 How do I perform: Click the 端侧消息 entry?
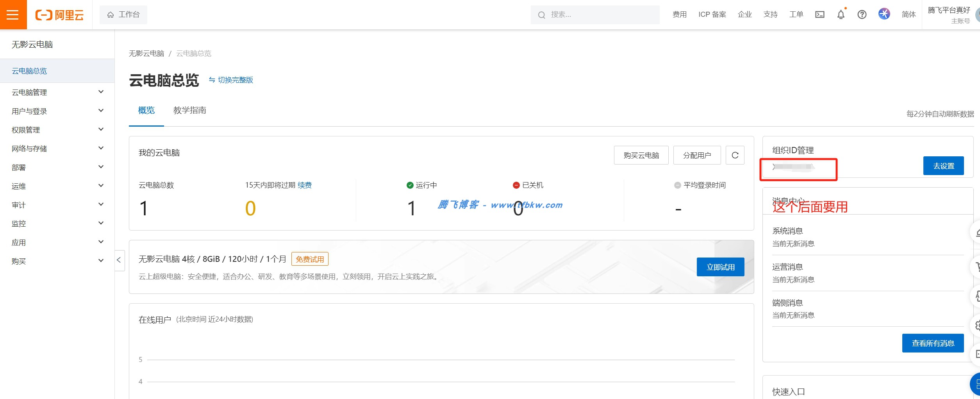pyautogui.click(x=787, y=303)
